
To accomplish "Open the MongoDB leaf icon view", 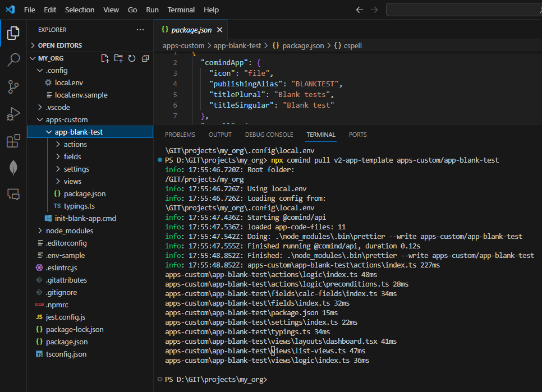I will pos(13,168).
